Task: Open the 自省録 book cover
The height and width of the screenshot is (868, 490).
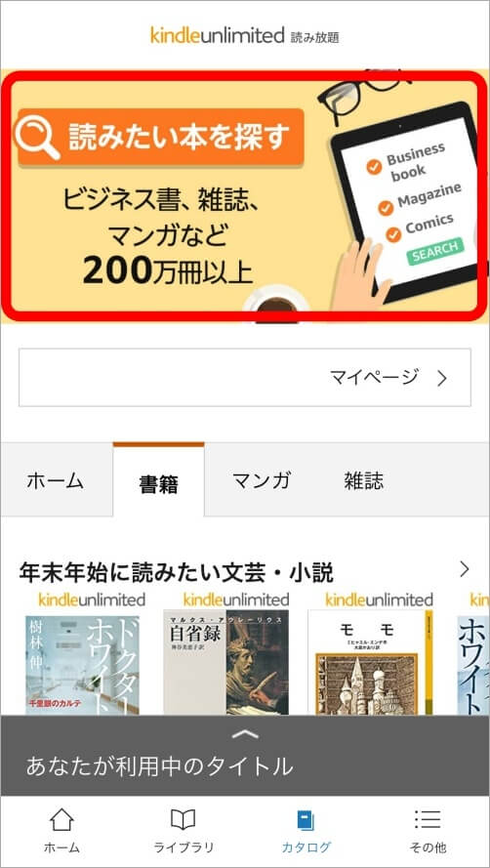Action: tap(225, 663)
